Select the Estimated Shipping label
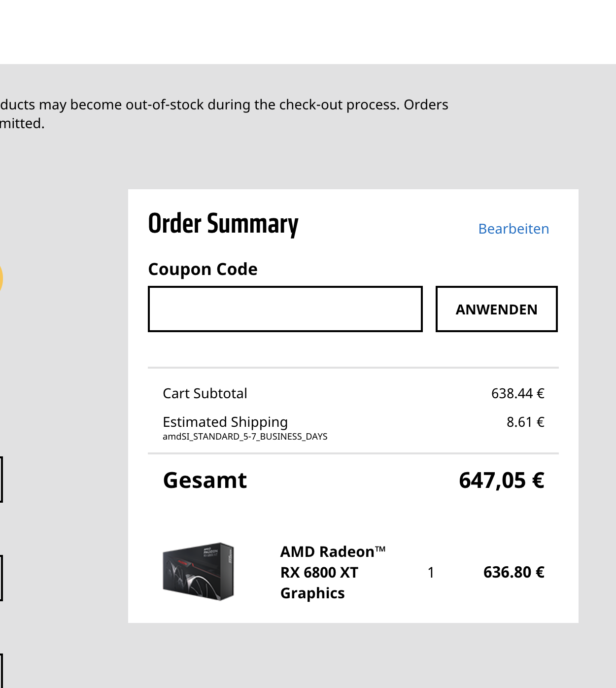The height and width of the screenshot is (688, 616). click(225, 422)
